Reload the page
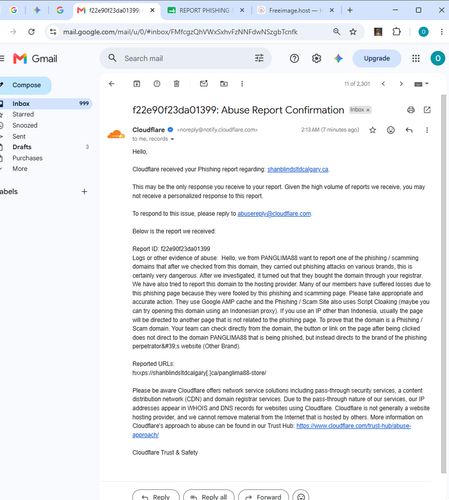449x500 pixels. 31,32
